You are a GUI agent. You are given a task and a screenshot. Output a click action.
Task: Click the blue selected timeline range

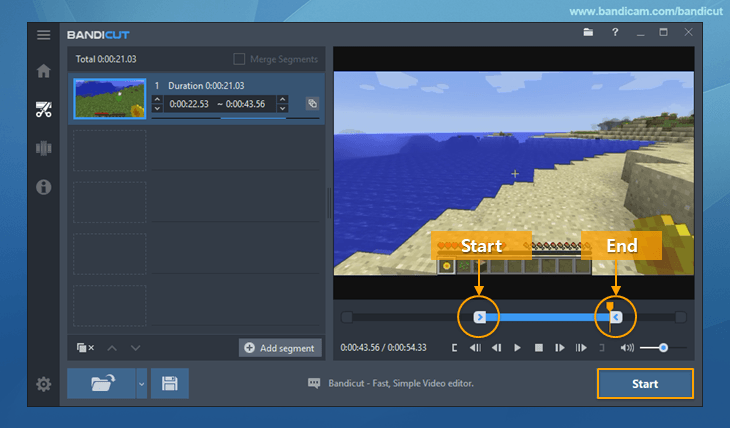pyautogui.click(x=548, y=317)
